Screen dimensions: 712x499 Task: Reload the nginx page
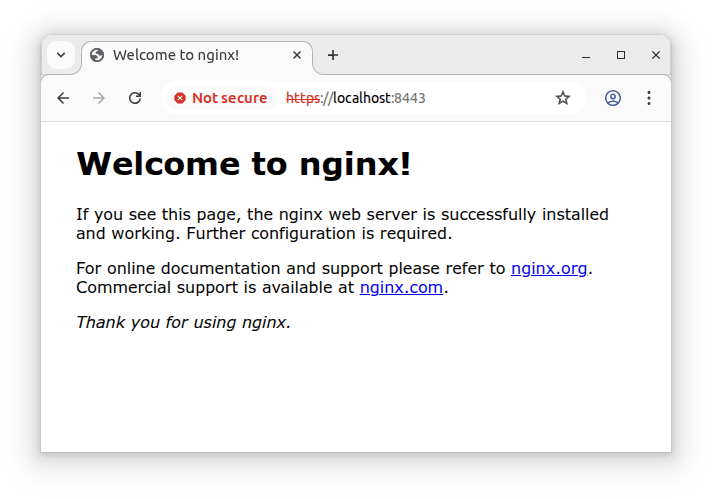point(135,98)
